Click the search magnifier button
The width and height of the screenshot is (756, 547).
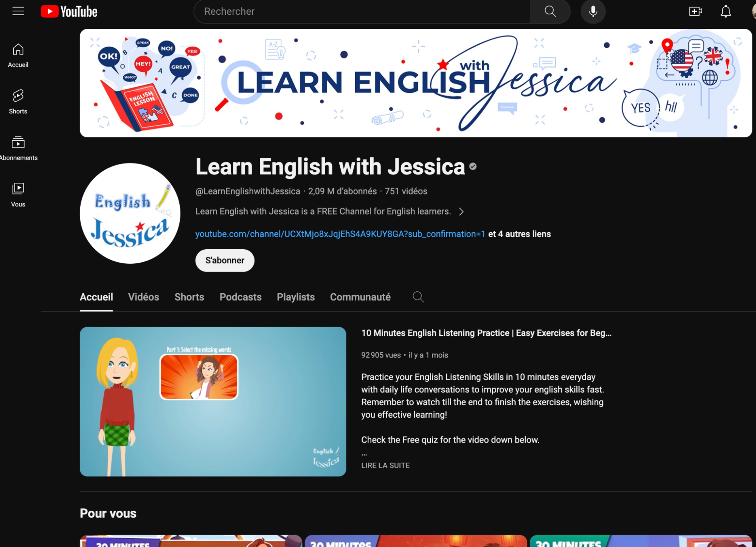550,11
